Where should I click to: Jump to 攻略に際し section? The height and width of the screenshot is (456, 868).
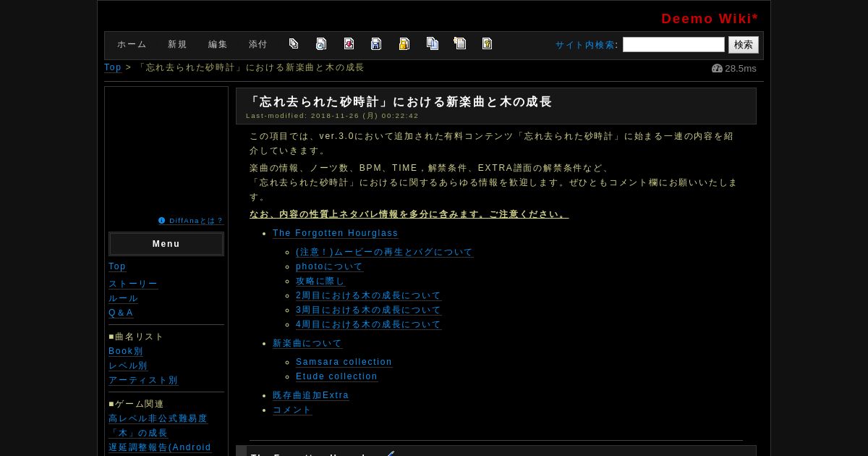pos(320,281)
